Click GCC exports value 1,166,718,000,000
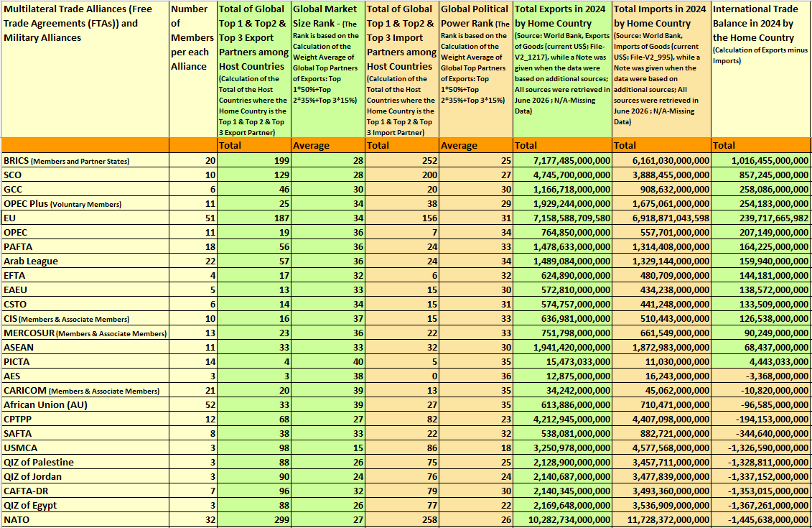 click(x=562, y=189)
